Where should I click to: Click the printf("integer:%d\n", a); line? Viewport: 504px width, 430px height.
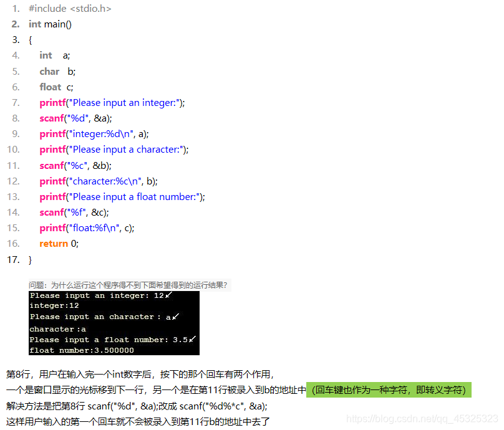(x=94, y=134)
